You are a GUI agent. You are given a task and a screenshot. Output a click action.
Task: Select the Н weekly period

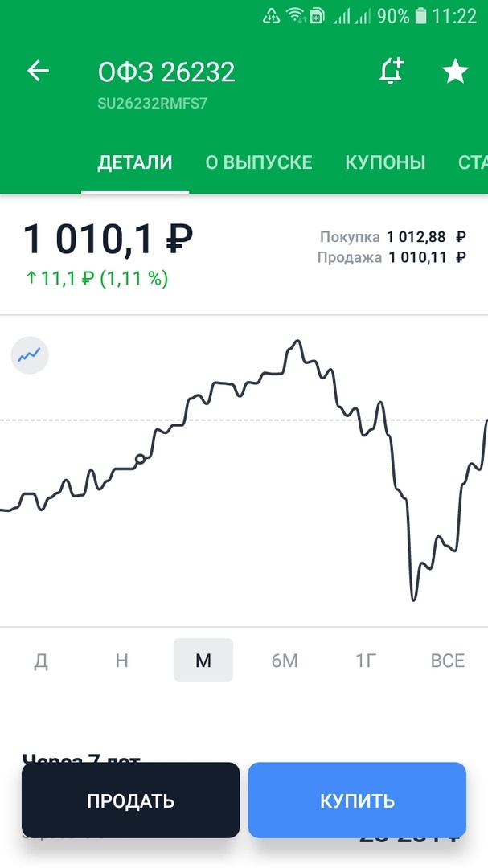pyautogui.click(x=121, y=660)
